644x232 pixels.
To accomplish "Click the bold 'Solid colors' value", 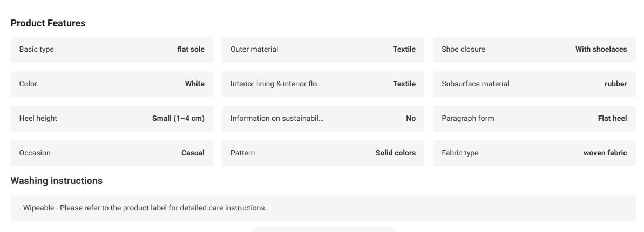I will pos(396,153).
